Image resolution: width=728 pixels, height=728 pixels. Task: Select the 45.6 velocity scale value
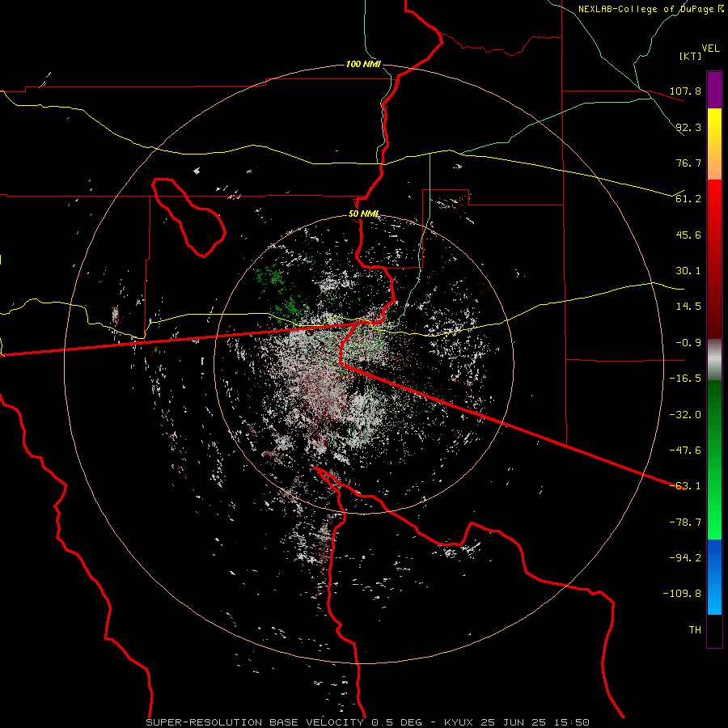tap(688, 235)
